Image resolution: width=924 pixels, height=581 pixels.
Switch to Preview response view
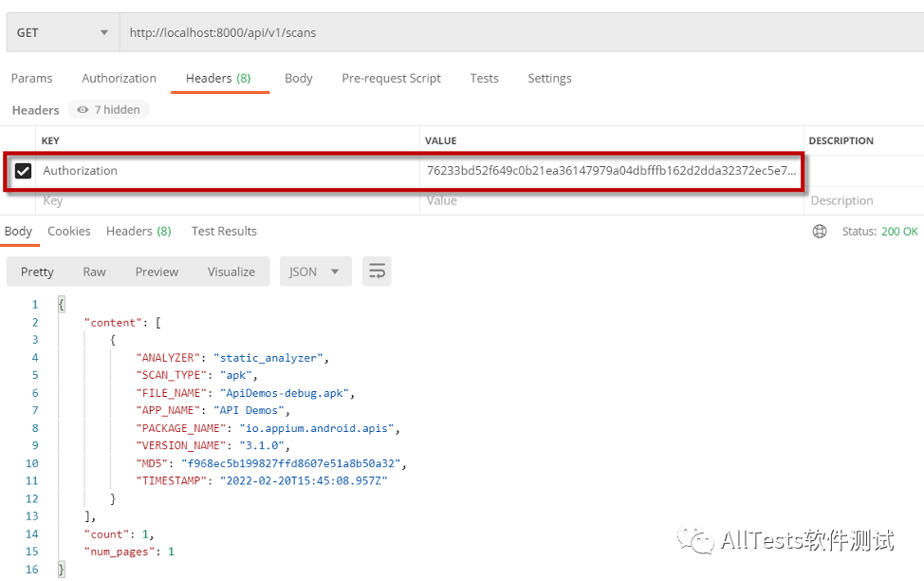pyautogui.click(x=157, y=272)
